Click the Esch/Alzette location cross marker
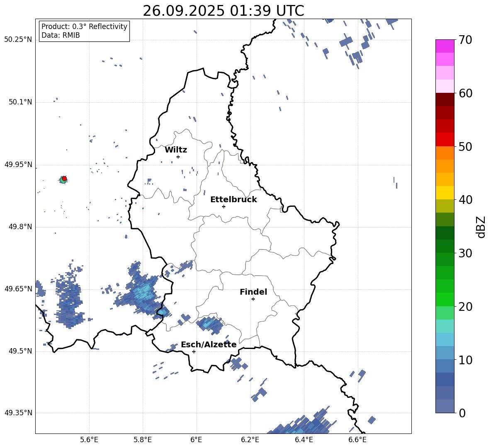 point(194,351)
